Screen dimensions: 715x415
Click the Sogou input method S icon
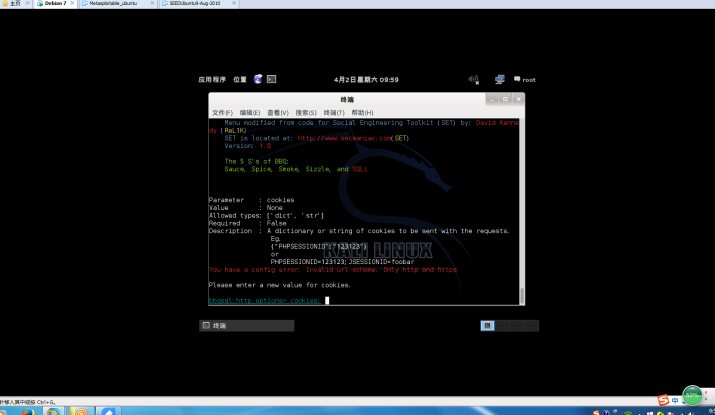[x=663, y=400]
